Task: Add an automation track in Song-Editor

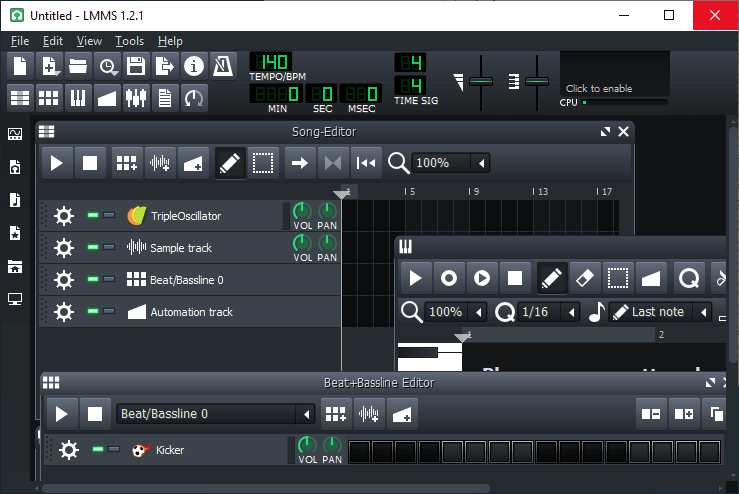Action: pos(193,163)
